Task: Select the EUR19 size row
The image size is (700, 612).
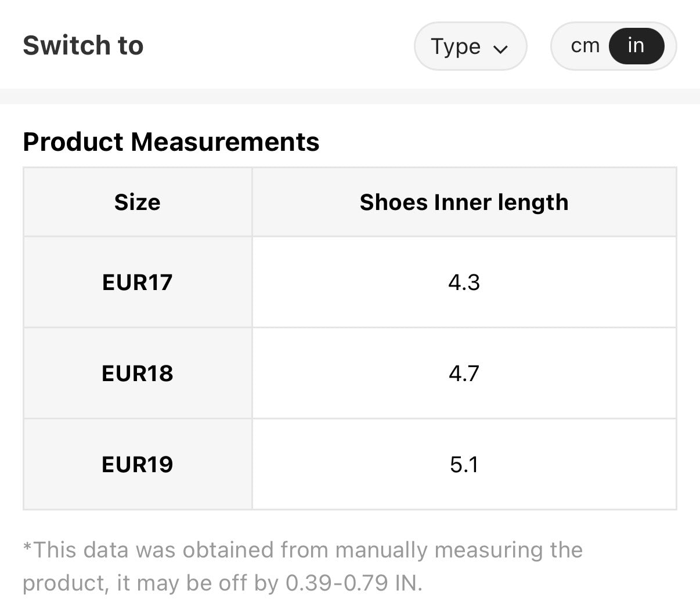Action: (137, 464)
